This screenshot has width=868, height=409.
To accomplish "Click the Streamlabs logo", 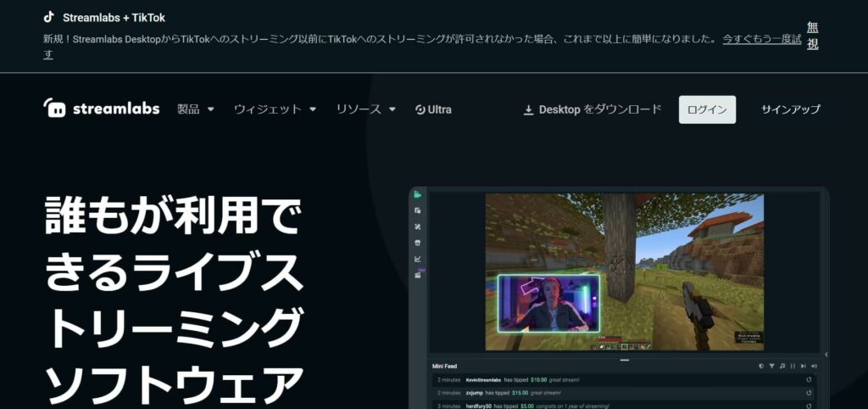I will click(x=102, y=109).
